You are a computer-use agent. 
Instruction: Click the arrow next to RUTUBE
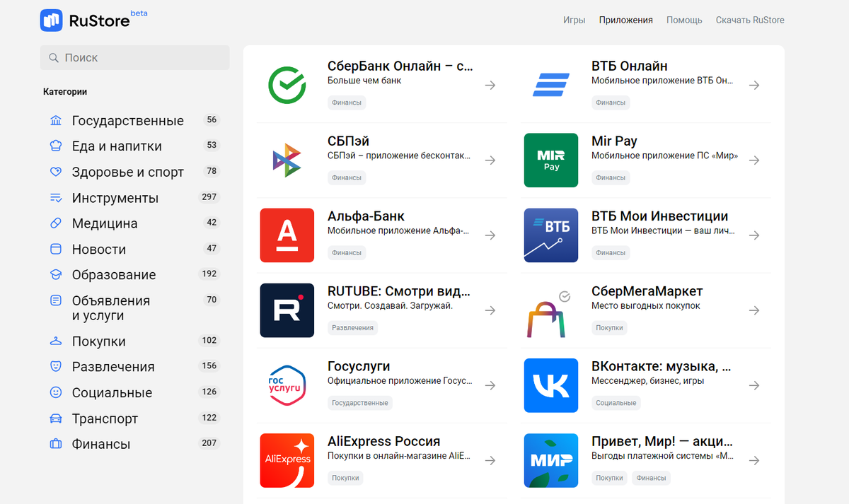pos(490,310)
